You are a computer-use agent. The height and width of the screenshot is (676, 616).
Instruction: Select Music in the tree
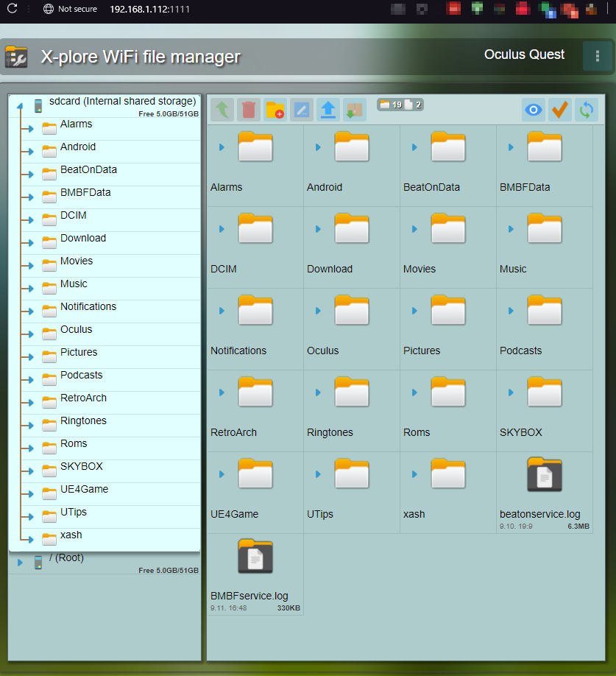click(x=74, y=284)
